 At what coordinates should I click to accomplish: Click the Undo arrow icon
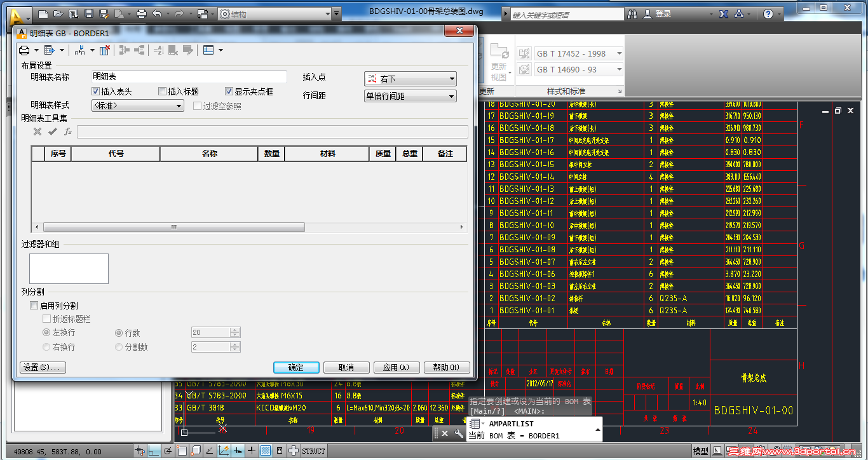[x=157, y=13]
